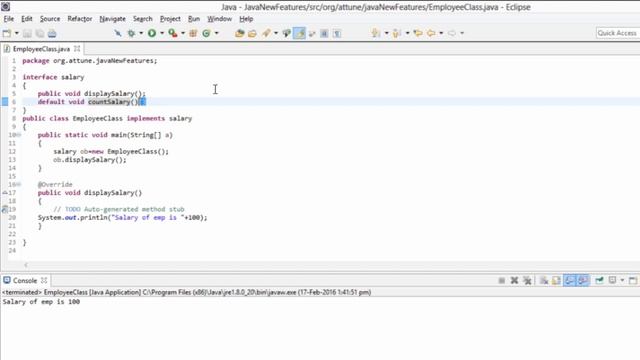Click Remove All Terminated Launches icon
The image size is (640, 360).
527,280
